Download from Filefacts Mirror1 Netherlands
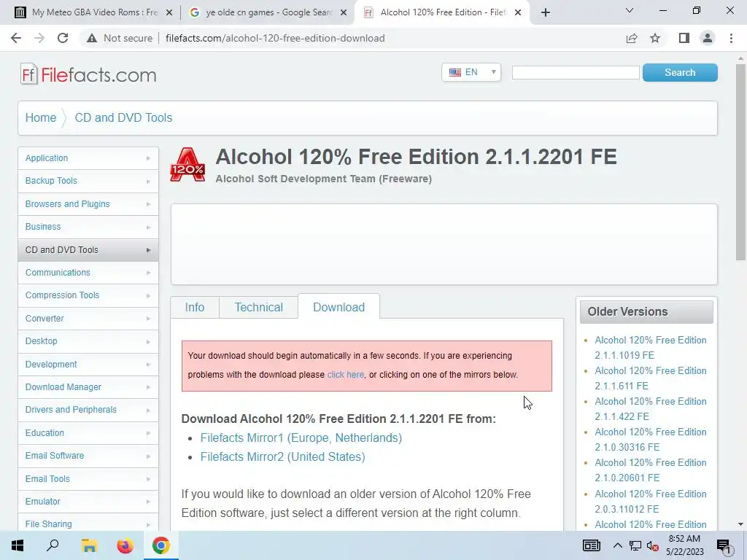Image resolution: width=747 pixels, height=560 pixels. (x=301, y=437)
